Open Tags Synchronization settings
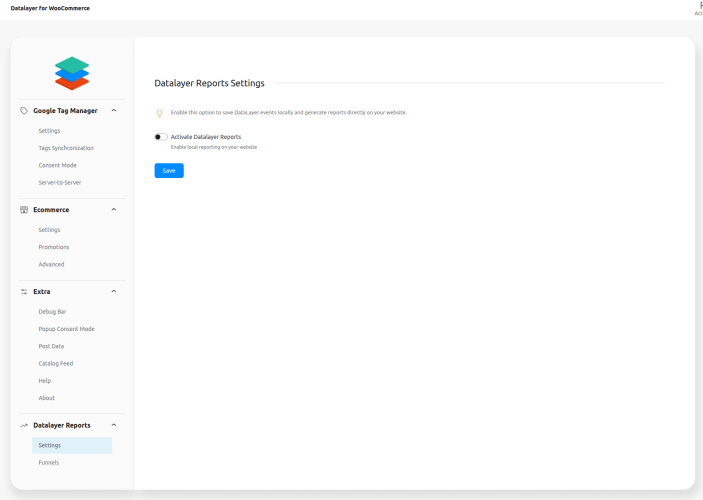Image resolution: width=703 pixels, height=500 pixels. click(x=66, y=148)
